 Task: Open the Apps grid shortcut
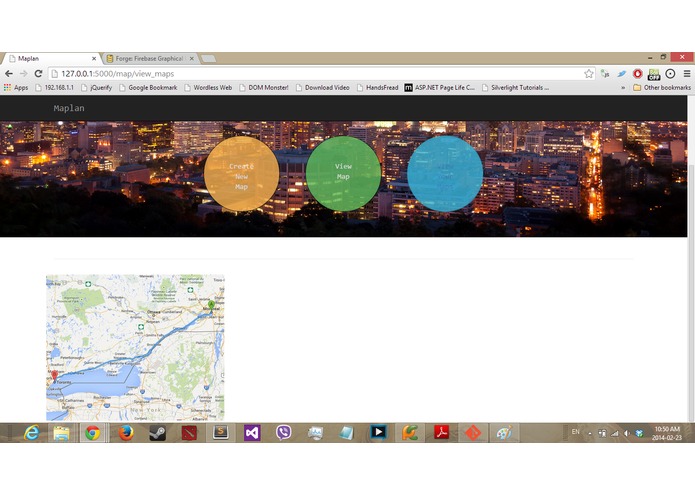pyautogui.click(x=16, y=88)
